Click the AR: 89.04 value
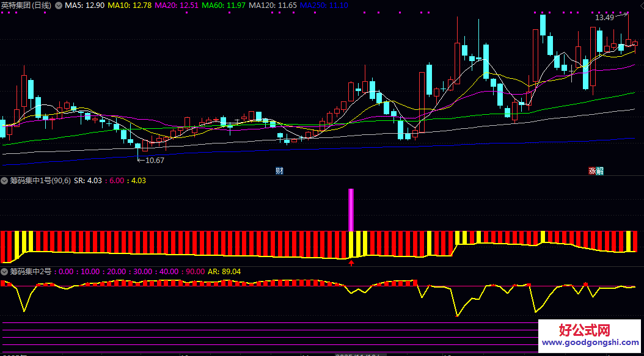This screenshot has width=644, height=356. (x=224, y=271)
